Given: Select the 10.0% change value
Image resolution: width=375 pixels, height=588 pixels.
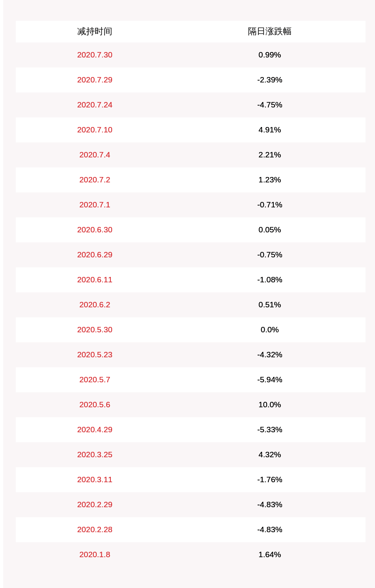Looking at the screenshot, I should pyautogui.click(x=270, y=405).
